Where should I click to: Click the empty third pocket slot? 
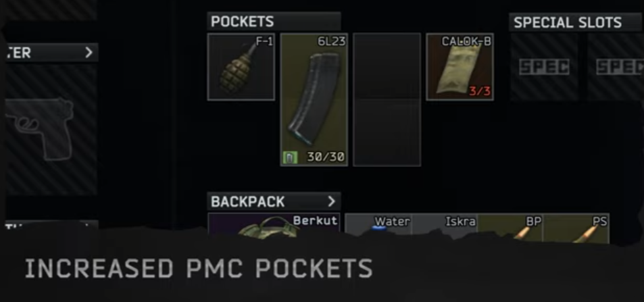click(x=387, y=100)
